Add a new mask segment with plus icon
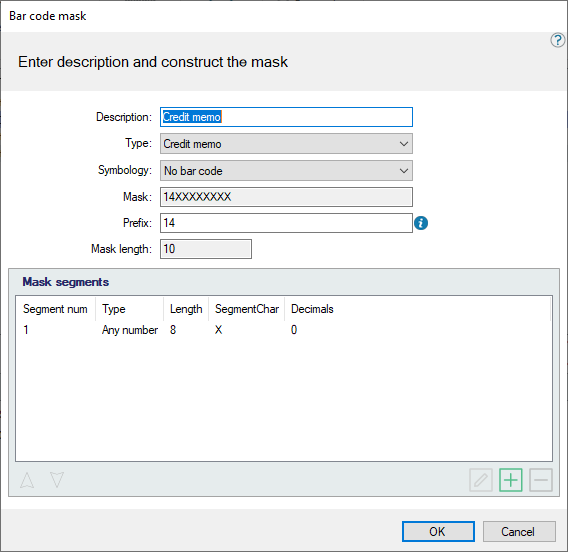The width and height of the screenshot is (568, 552). (x=510, y=480)
